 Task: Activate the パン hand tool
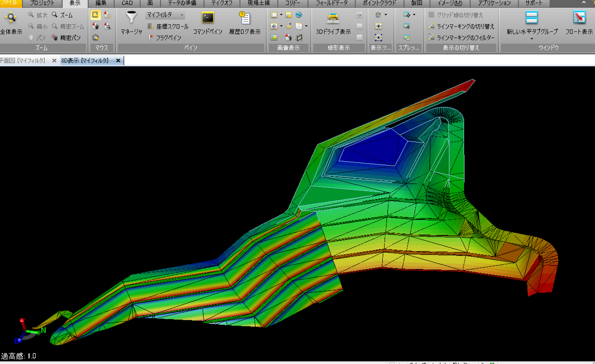37,37
